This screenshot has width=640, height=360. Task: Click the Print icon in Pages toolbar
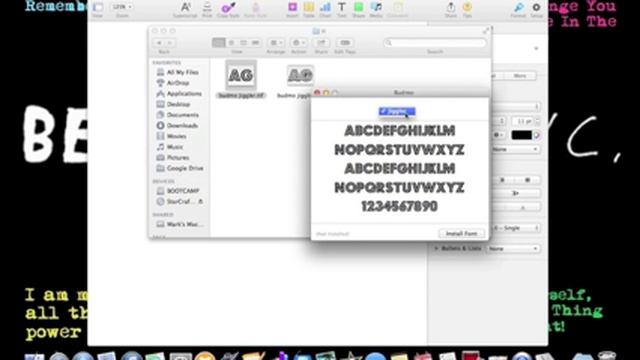pyautogui.click(x=207, y=7)
